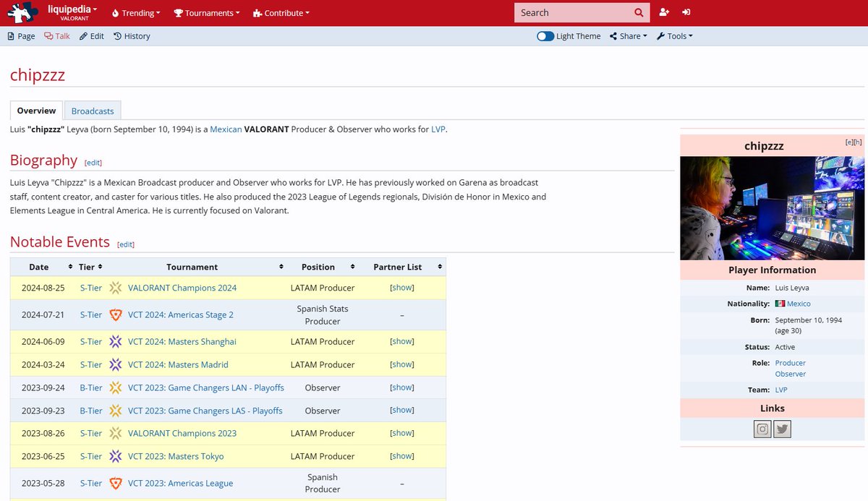
Task: Click the Masters Tokyo tournament icon
Action: pyautogui.click(x=116, y=456)
